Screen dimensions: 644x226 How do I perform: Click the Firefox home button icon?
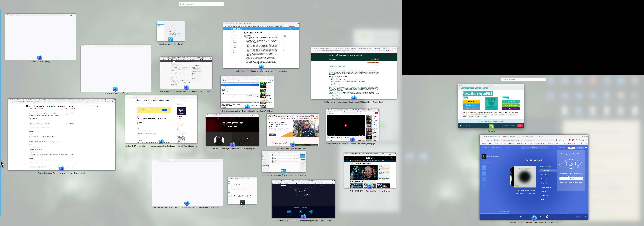(488, 140)
